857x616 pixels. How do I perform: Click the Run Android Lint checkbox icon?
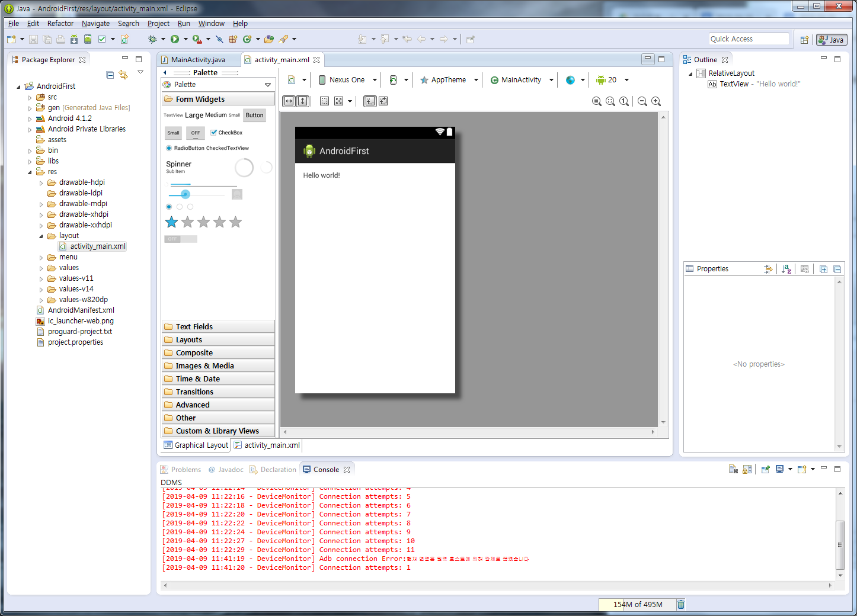[x=102, y=39]
